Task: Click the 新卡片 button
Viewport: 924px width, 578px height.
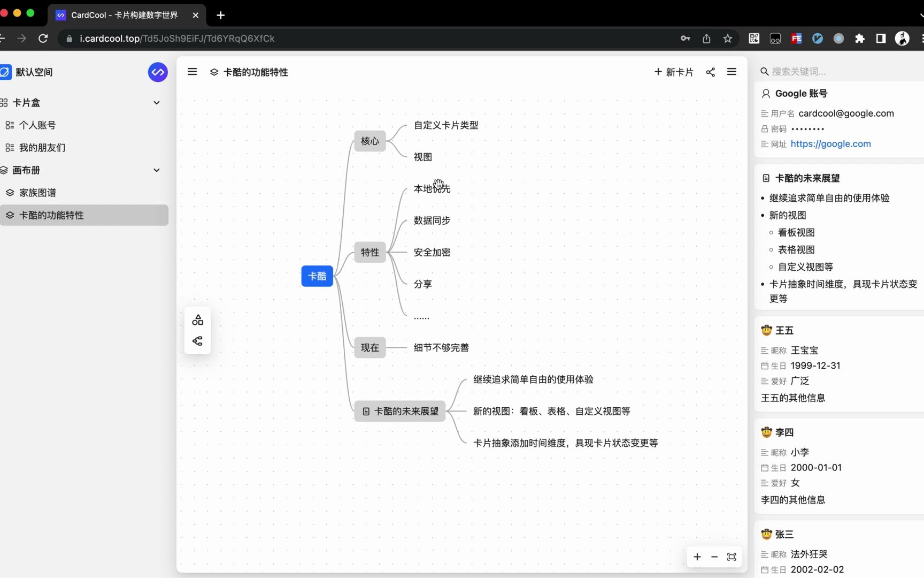Action: [674, 72]
